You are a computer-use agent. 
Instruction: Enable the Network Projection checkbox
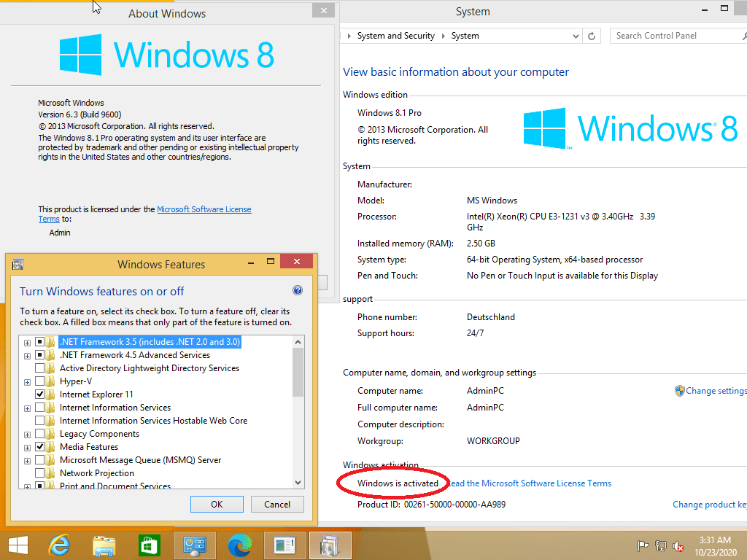[39, 472]
